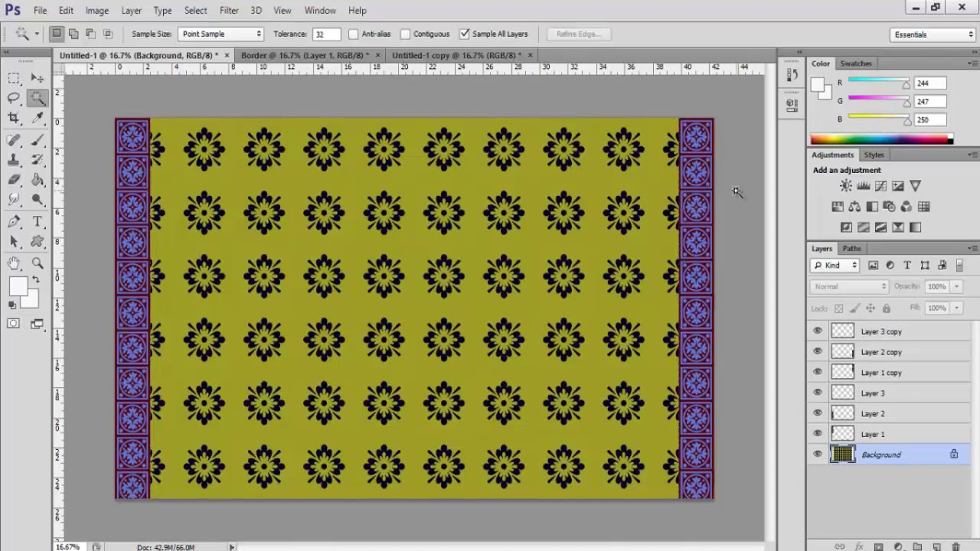Image resolution: width=980 pixels, height=551 pixels.
Task: Open the Kind filter dropdown
Action: 836,266
